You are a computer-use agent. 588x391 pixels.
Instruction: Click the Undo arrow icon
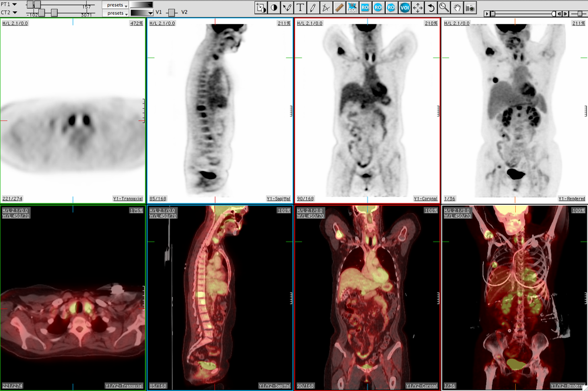pyautogui.click(x=430, y=8)
